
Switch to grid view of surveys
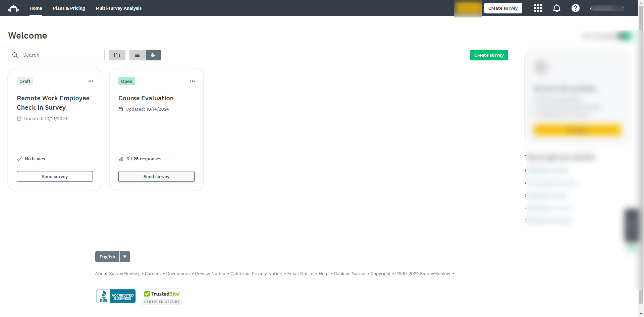click(153, 55)
